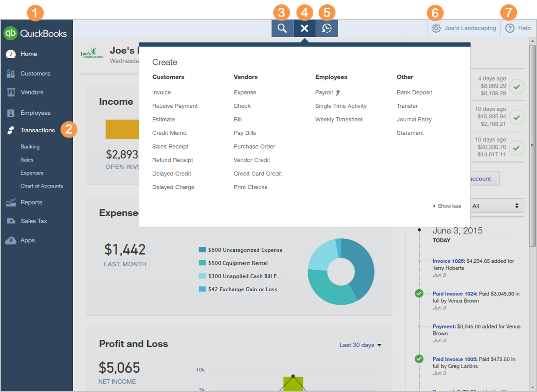Click the Help question mark icon

tap(510, 28)
